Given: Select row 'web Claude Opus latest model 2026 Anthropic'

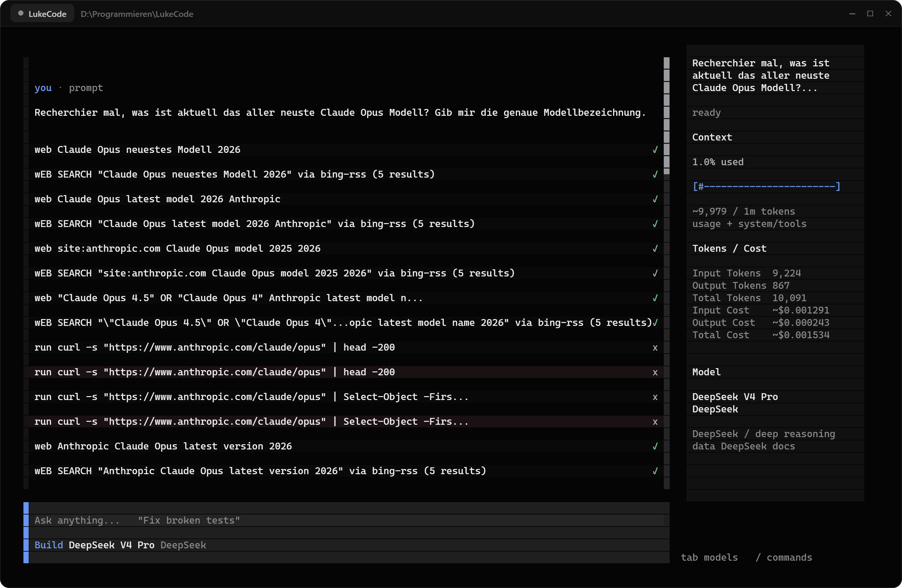Looking at the screenshot, I should coord(346,199).
